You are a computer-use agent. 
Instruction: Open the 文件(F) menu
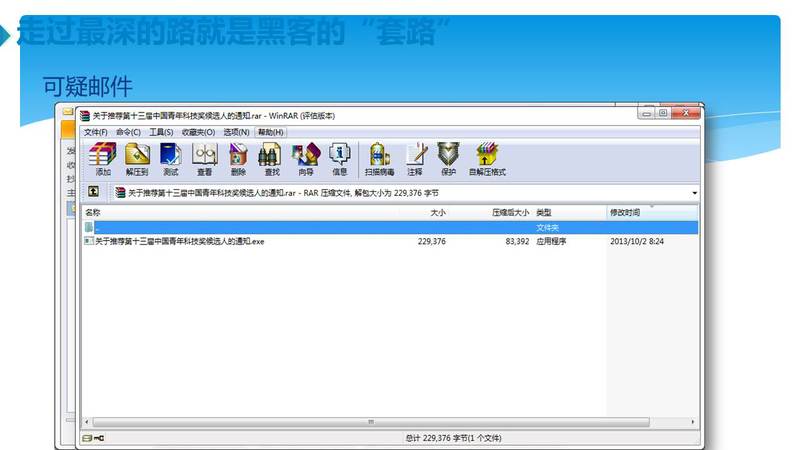(96, 132)
